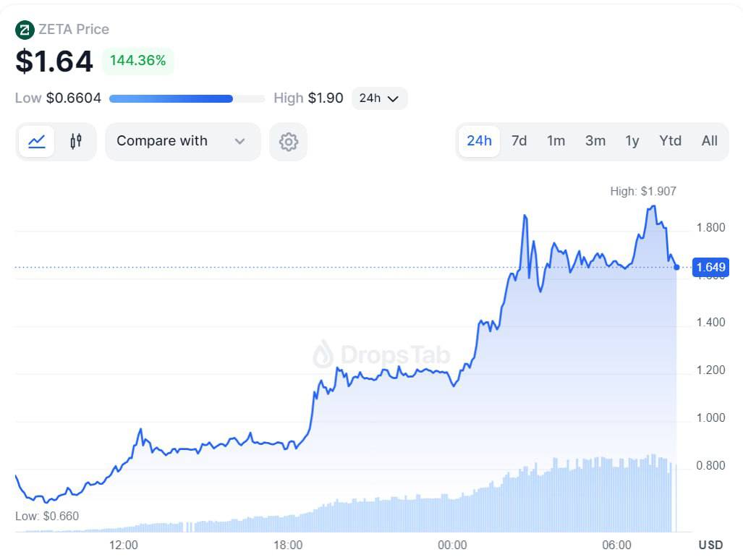
Task: Switch to line chart view
Action: click(x=37, y=141)
